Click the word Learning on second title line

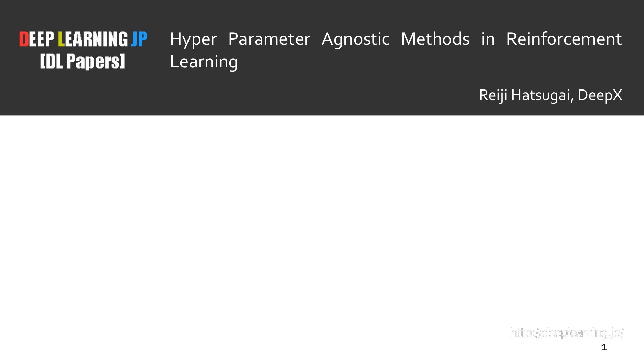coord(204,62)
